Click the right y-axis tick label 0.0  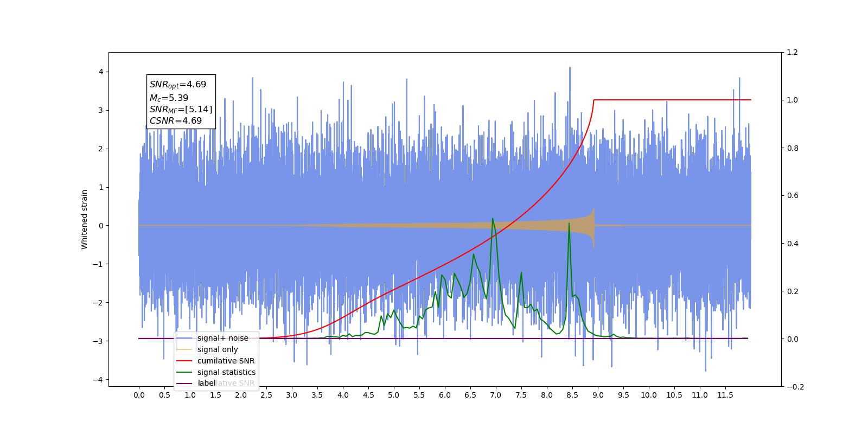pos(793,339)
